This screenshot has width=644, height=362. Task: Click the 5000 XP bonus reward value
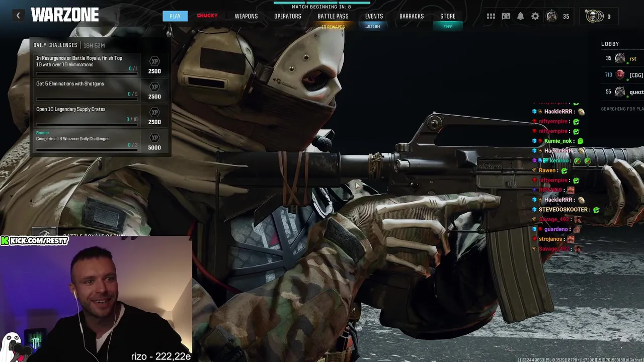click(x=154, y=147)
